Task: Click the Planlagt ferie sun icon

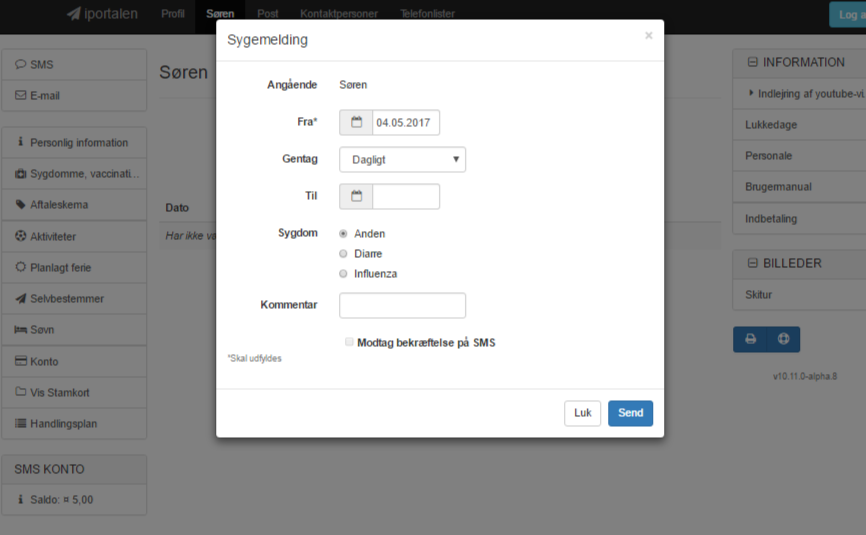Action: [20, 267]
